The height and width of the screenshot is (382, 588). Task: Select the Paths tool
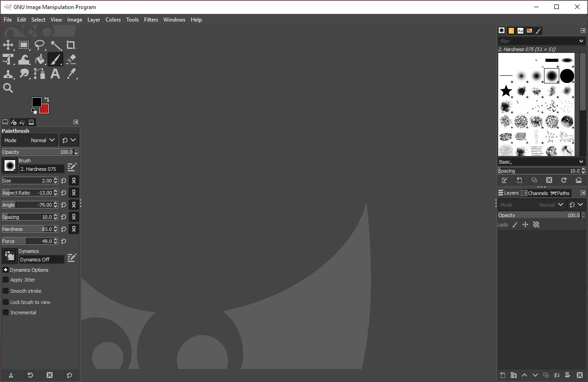[x=39, y=74]
